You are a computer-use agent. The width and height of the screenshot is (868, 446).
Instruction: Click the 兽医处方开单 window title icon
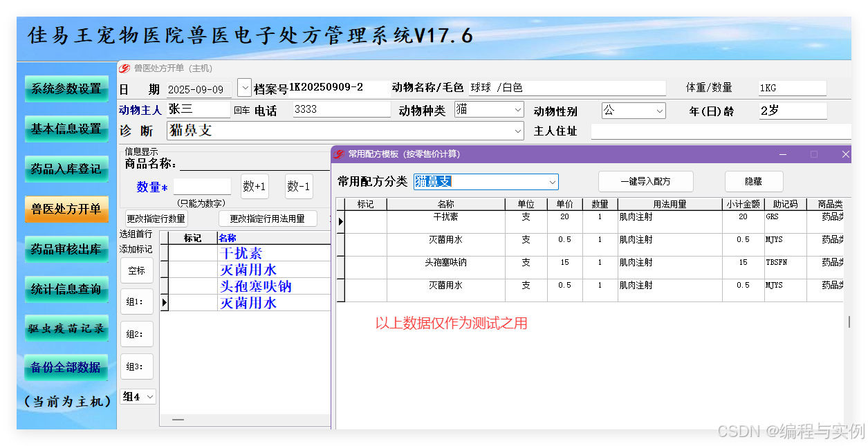[x=124, y=68]
